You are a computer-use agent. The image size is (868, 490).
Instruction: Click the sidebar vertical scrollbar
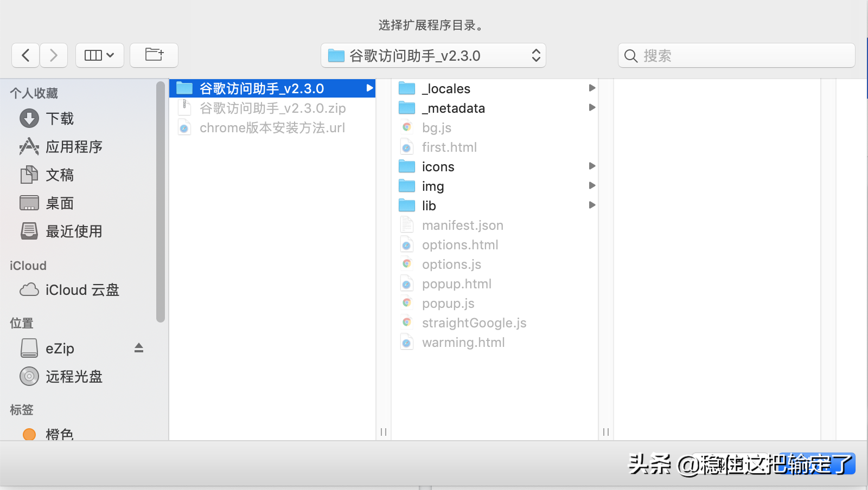[161, 202]
